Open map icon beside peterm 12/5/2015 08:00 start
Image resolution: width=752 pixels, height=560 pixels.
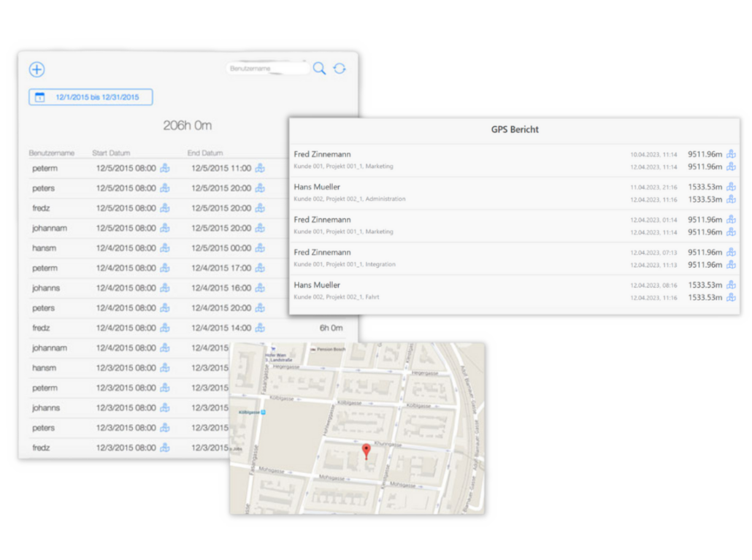165,168
